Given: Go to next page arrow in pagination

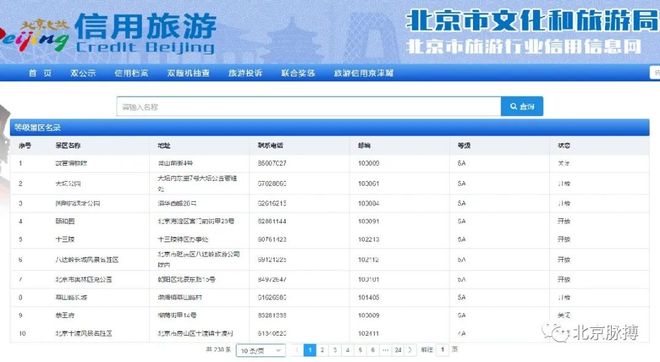Looking at the screenshot, I should pyautogui.click(x=411, y=350).
